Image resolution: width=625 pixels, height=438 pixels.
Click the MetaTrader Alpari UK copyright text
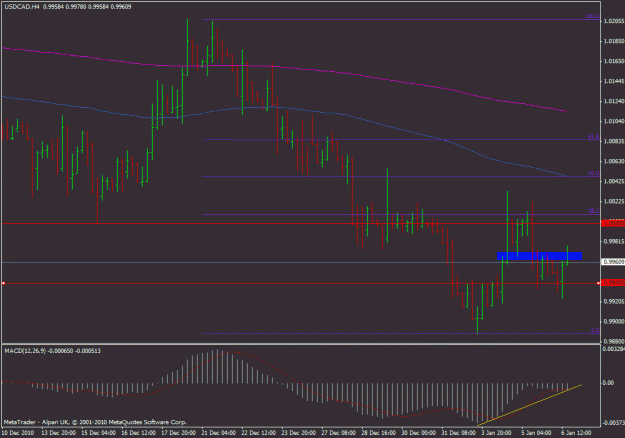coord(95,422)
